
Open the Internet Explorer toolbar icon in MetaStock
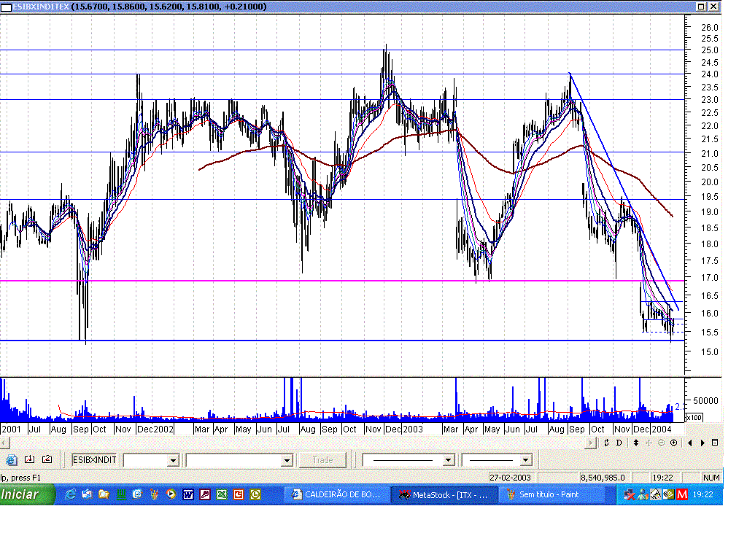pyautogui.click(x=12, y=460)
